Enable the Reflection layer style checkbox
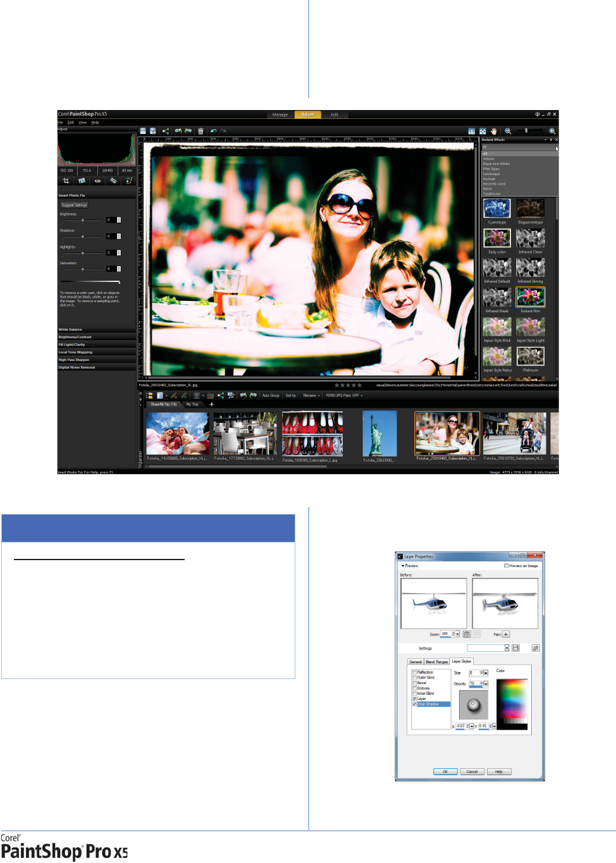The height and width of the screenshot is (863, 616). coord(414,672)
